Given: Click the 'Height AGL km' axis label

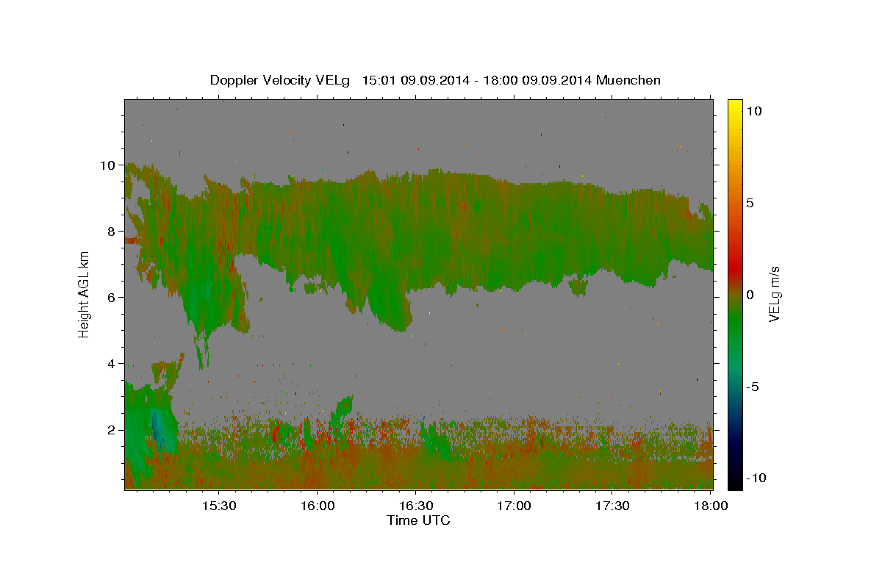Looking at the screenshot, I should coord(84,294).
